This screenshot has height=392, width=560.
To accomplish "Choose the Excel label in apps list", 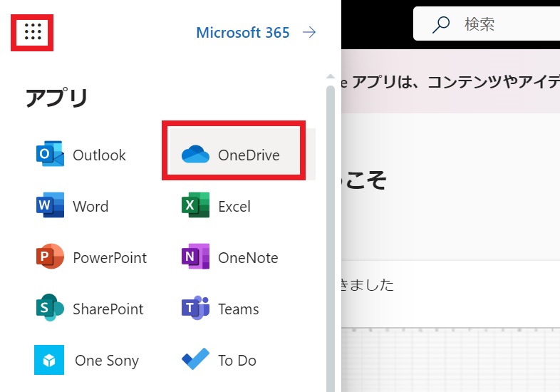I will pyautogui.click(x=234, y=207).
